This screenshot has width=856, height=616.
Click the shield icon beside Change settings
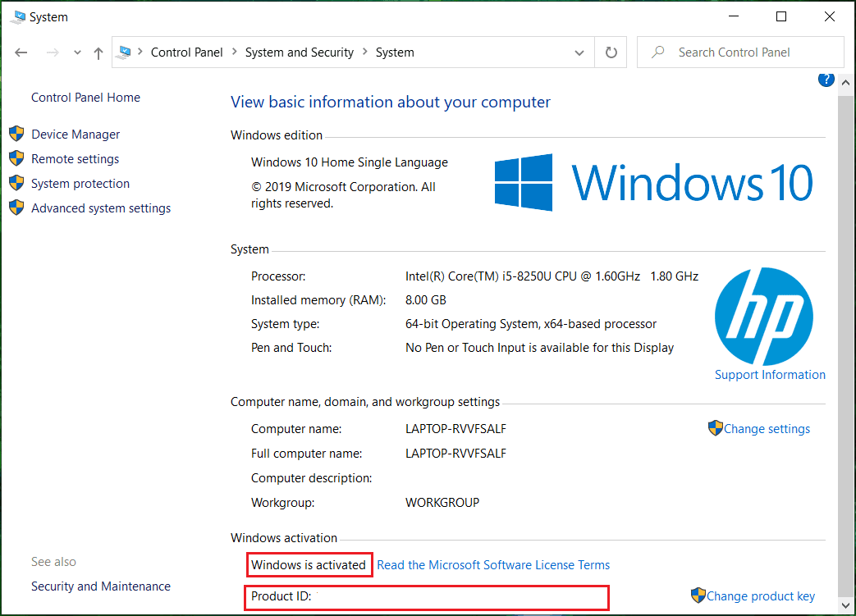coord(715,427)
